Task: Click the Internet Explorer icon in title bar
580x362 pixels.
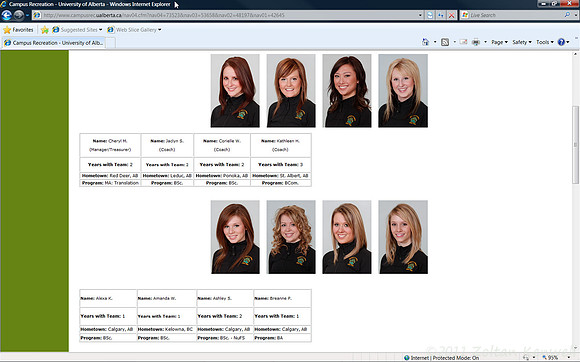Action: [x=4, y=4]
